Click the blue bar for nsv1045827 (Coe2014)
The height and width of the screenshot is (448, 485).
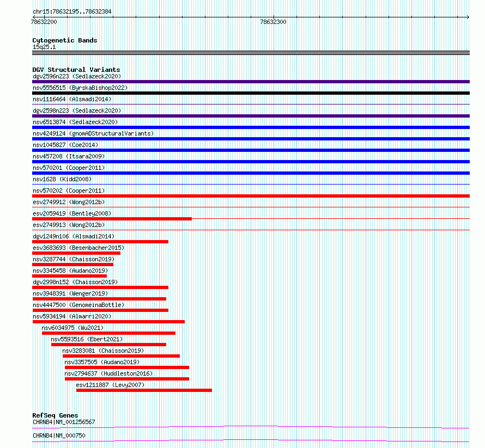click(251, 150)
